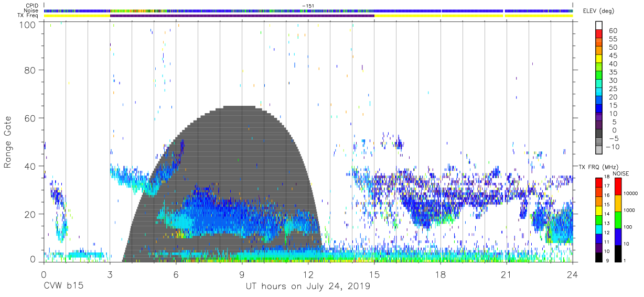Viewport: 644px width, 297px height.
Task: Click the 100 tick label on Range Gate axis
Action: pos(28,24)
